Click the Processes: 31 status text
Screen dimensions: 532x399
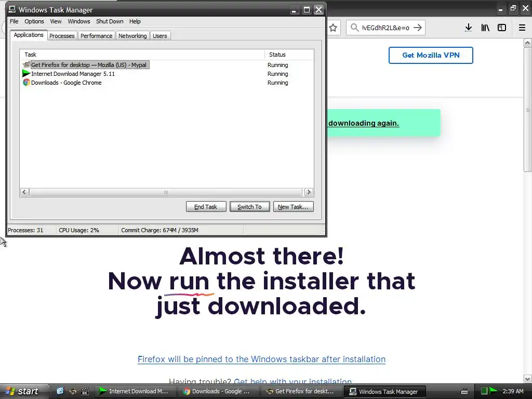(25, 230)
